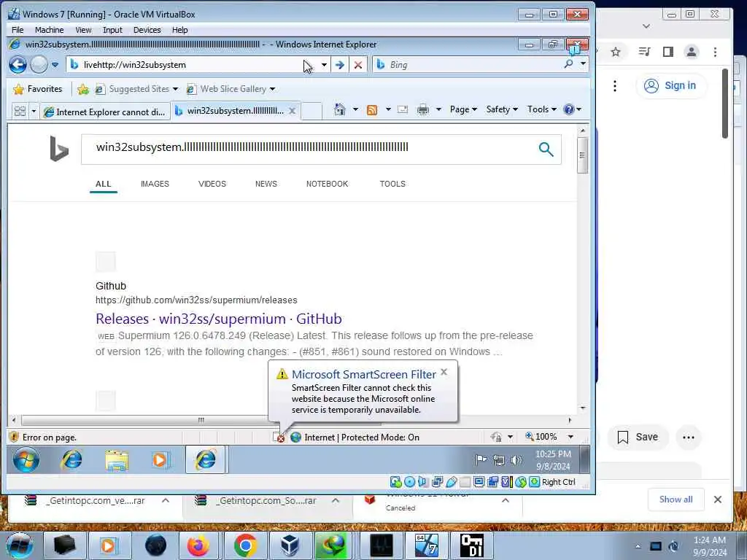Screen dimensions: 747x560
Task: Click the Read Mail icon
Action: [x=403, y=110]
